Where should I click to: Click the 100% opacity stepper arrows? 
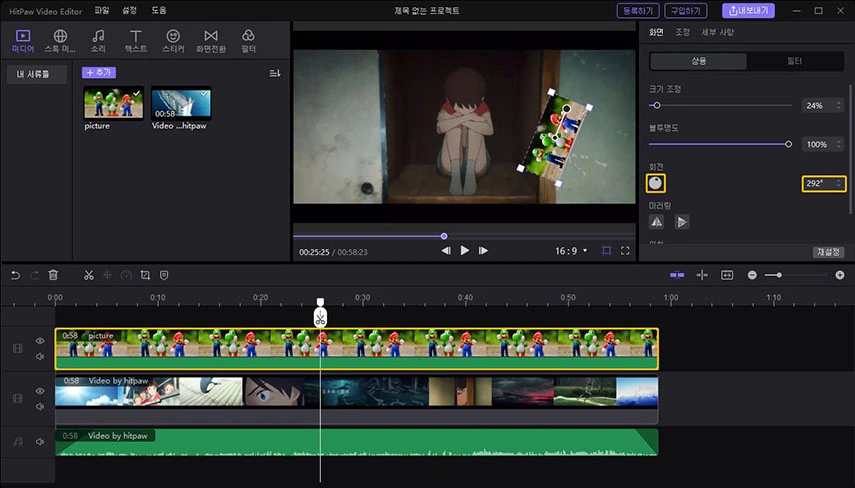click(x=839, y=144)
